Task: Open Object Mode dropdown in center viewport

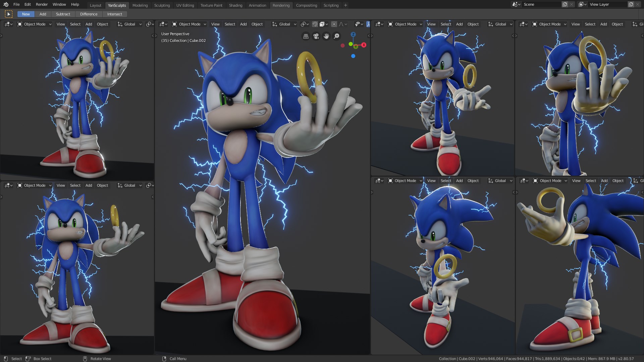Action: (x=189, y=24)
